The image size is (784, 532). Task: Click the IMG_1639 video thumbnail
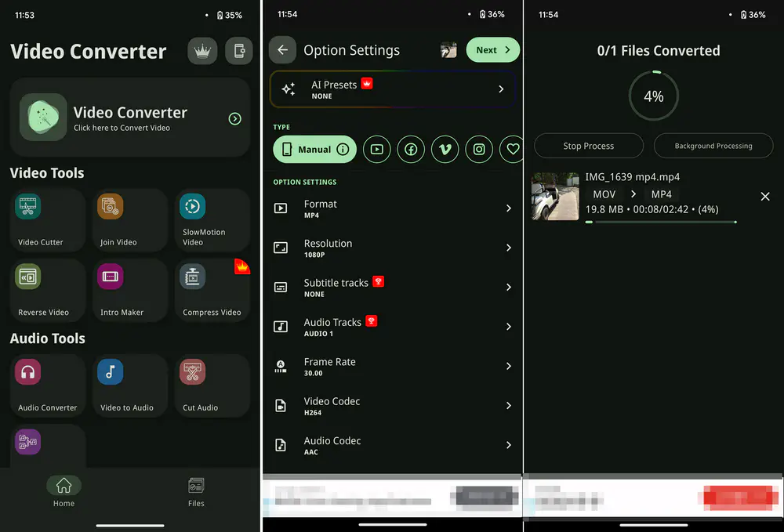coord(555,196)
